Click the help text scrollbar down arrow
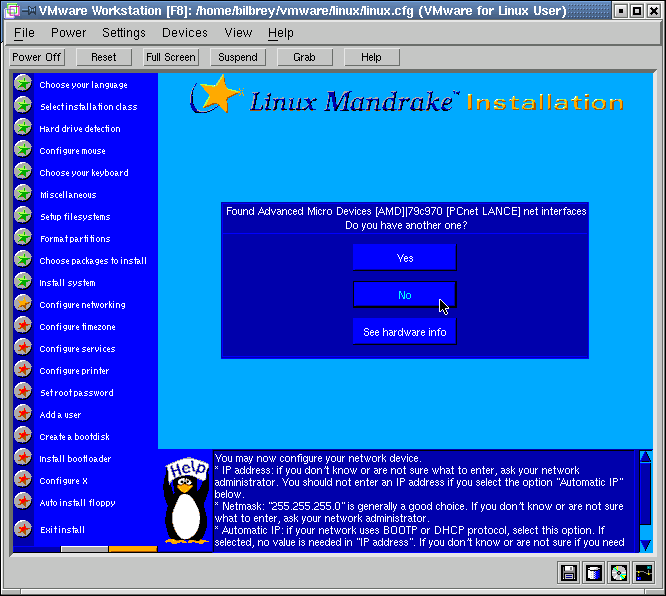 [x=645, y=544]
